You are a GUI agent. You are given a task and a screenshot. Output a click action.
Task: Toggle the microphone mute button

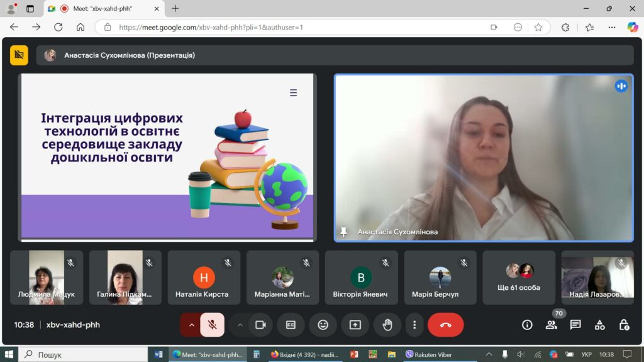pos(213,325)
